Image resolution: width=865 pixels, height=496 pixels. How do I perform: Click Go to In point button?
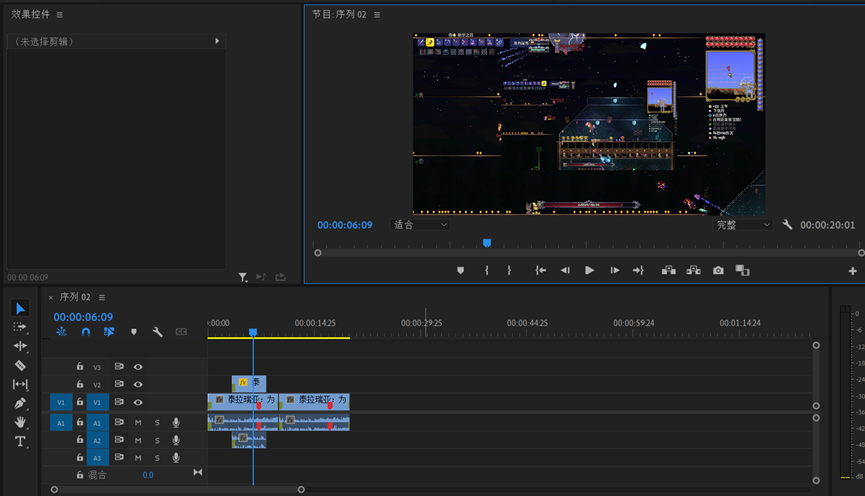pos(540,270)
